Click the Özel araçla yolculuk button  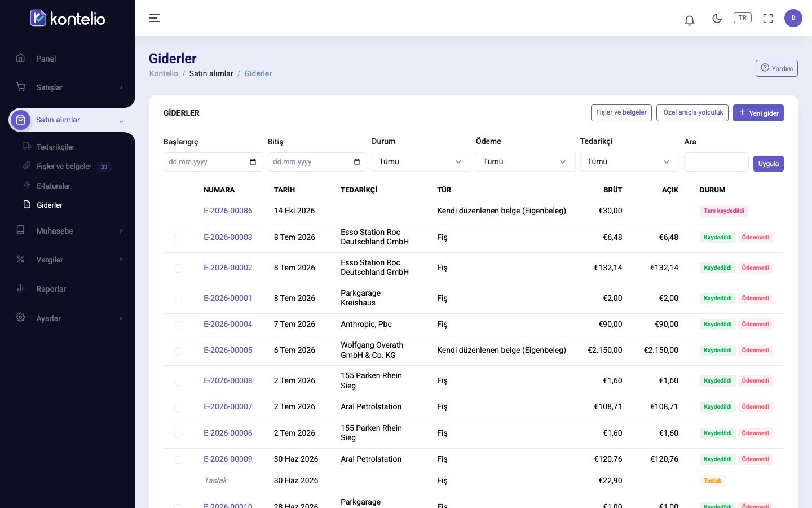[x=692, y=113]
